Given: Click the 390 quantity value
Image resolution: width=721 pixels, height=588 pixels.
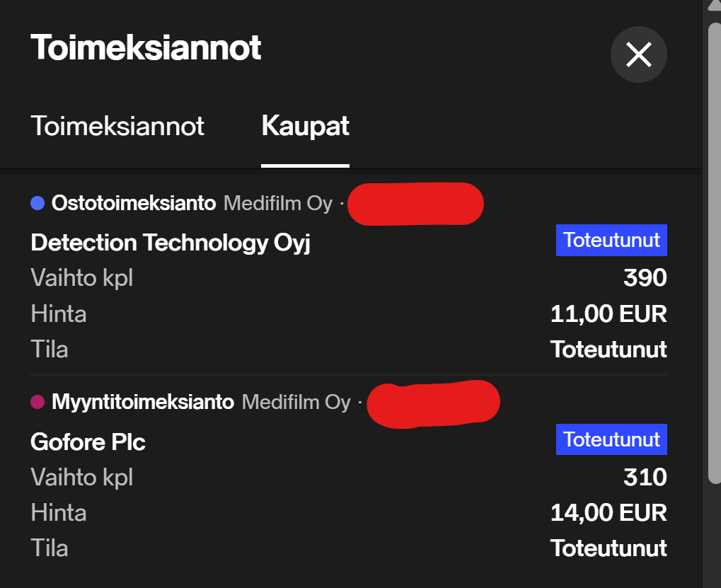Looking at the screenshot, I should coord(645,277).
